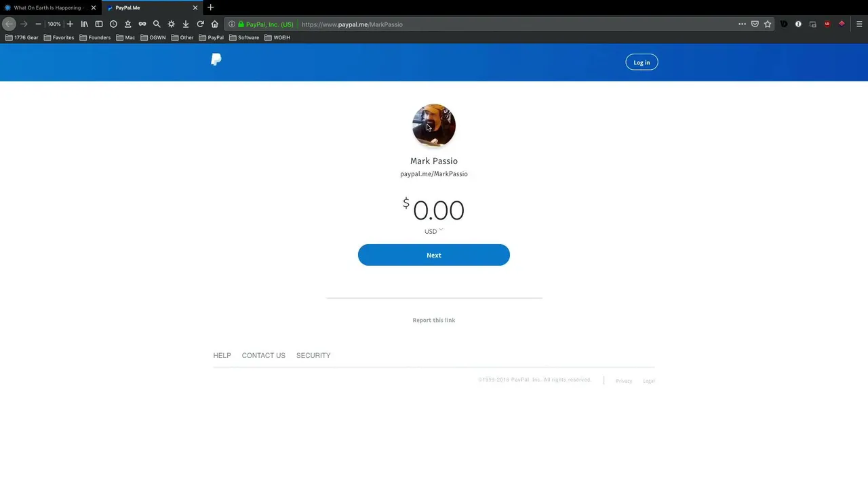This screenshot has height=488, width=868.
Task: Click the blue Next button
Action: (x=434, y=255)
